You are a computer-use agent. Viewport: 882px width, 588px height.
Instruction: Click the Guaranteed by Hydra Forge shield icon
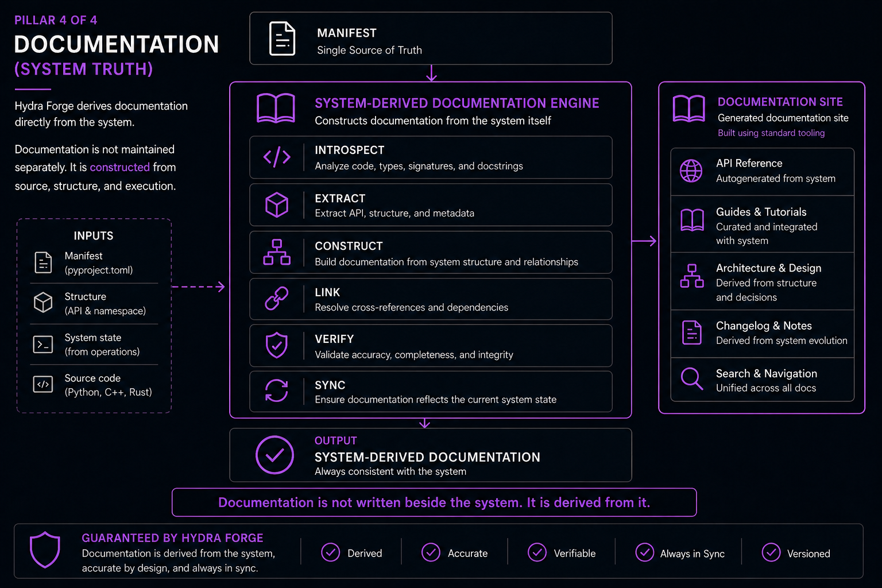[45, 550]
